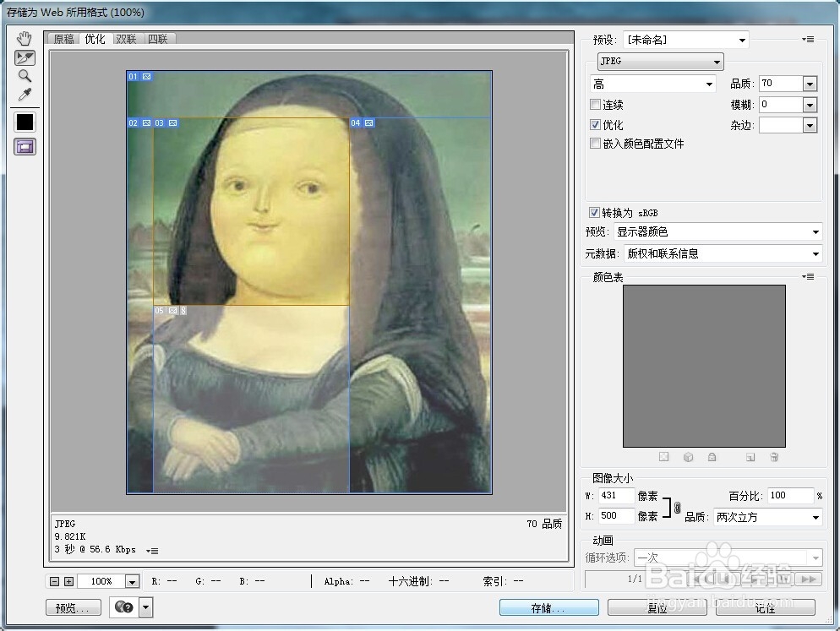840x631 pixels.
Task: Switch to the 原稿 tab
Action: 63,39
